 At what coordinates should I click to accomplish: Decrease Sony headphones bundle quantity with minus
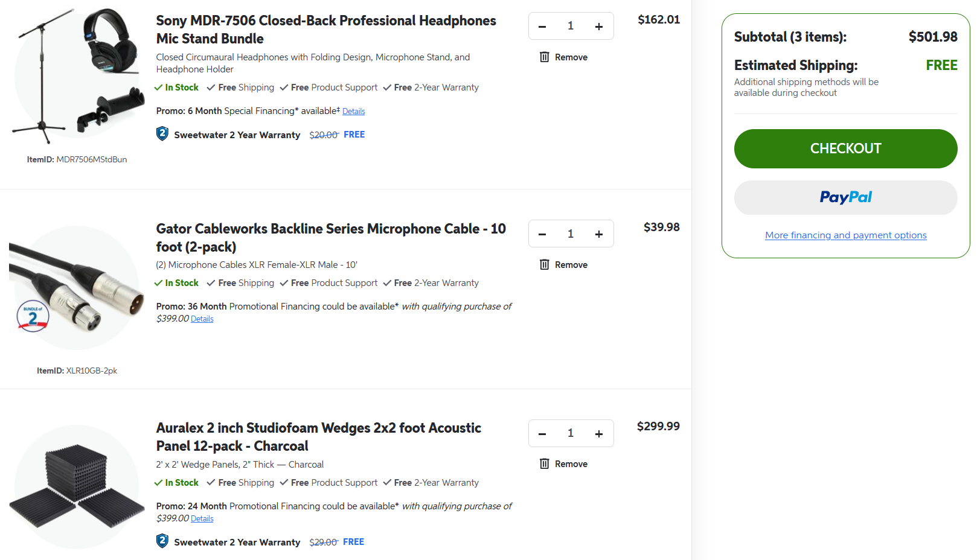542,27
